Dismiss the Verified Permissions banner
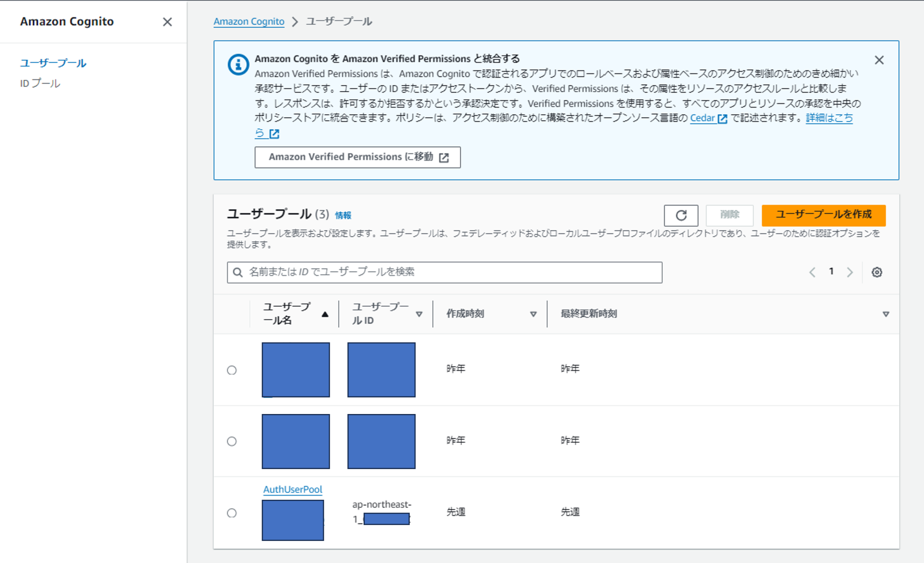 coord(879,60)
